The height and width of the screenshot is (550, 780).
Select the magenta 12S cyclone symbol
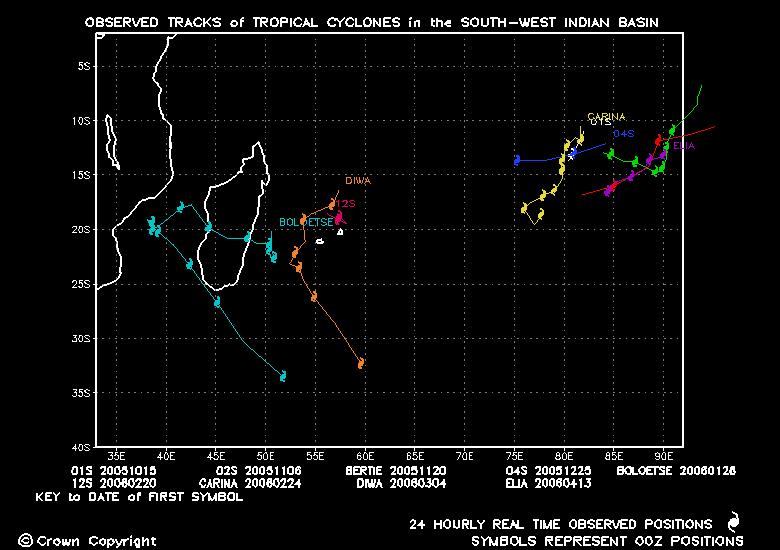coord(339,215)
